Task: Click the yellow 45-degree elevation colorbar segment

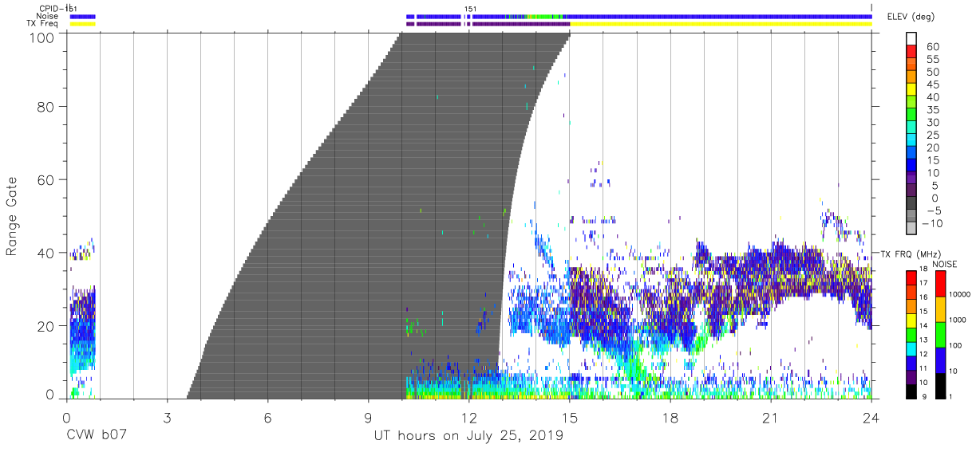Action: (911, 89)
